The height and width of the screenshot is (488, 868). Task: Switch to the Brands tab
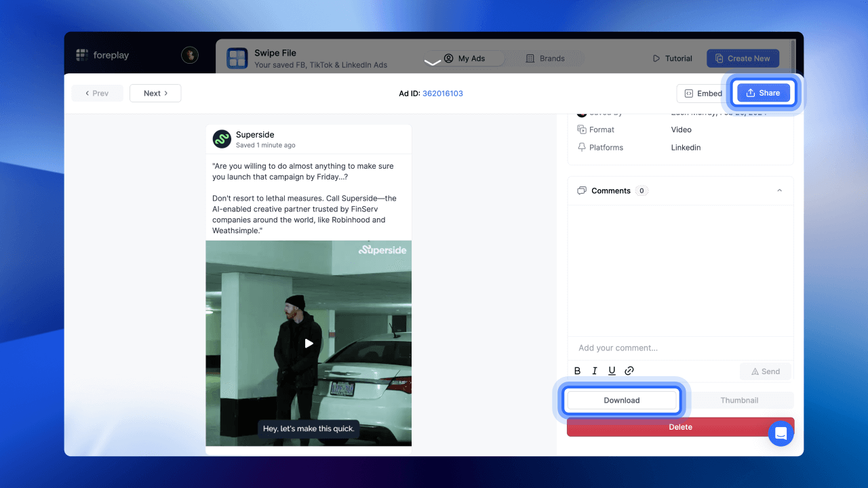546,58
